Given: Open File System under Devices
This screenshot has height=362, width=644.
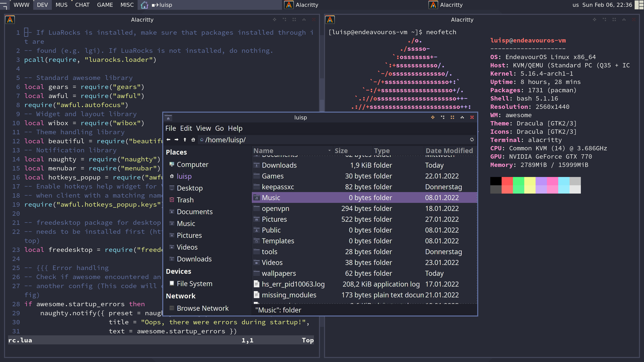Looking at the screenshot, I should [194, 284].
